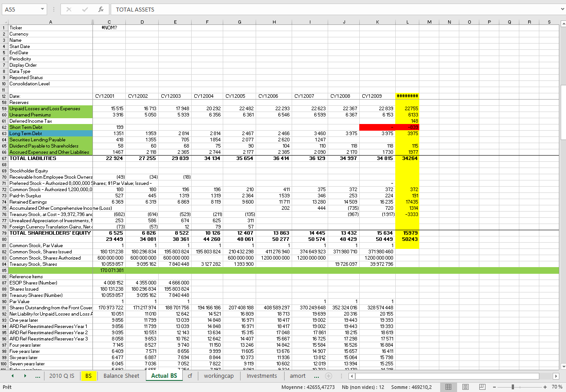Click the ellipsis before the 2010 Q IS tab
This screenshot has width=566, height=392.
pyautogui.click(x=38, y=376)
